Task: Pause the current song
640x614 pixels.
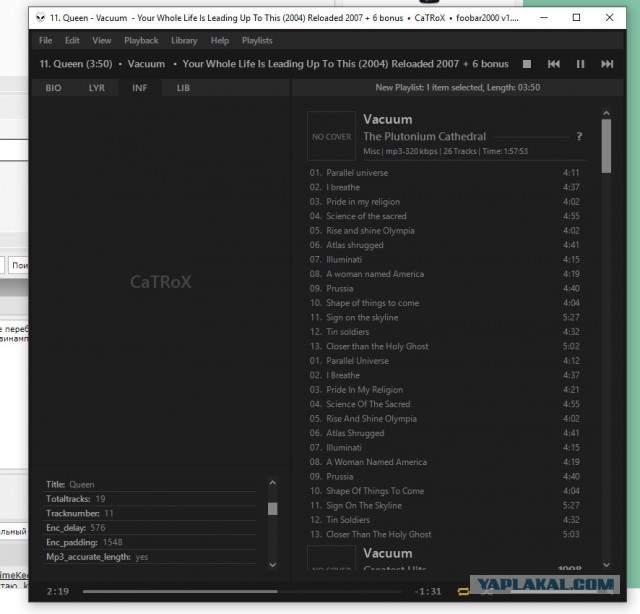Action: (580, 64)
